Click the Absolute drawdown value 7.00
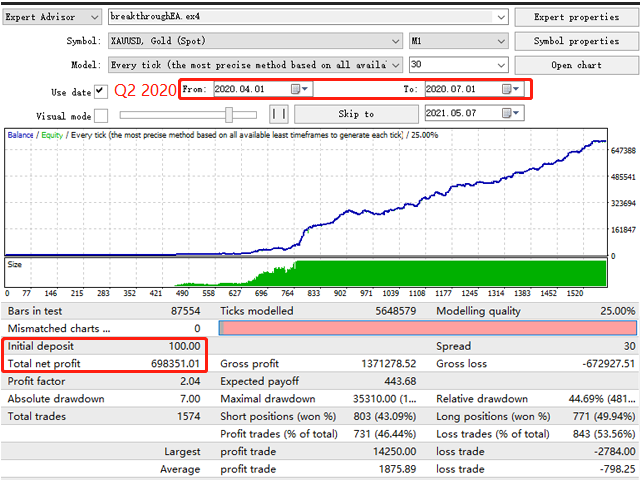 coord(190,399)
